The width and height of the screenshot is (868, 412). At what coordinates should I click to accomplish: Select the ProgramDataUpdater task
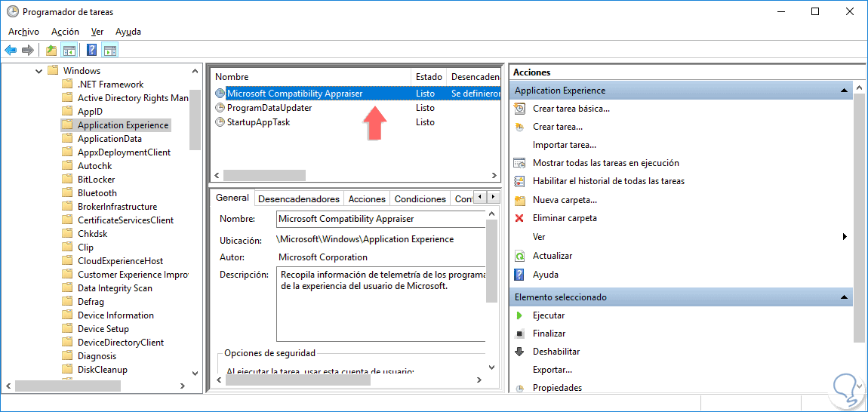tap(269, 108)
